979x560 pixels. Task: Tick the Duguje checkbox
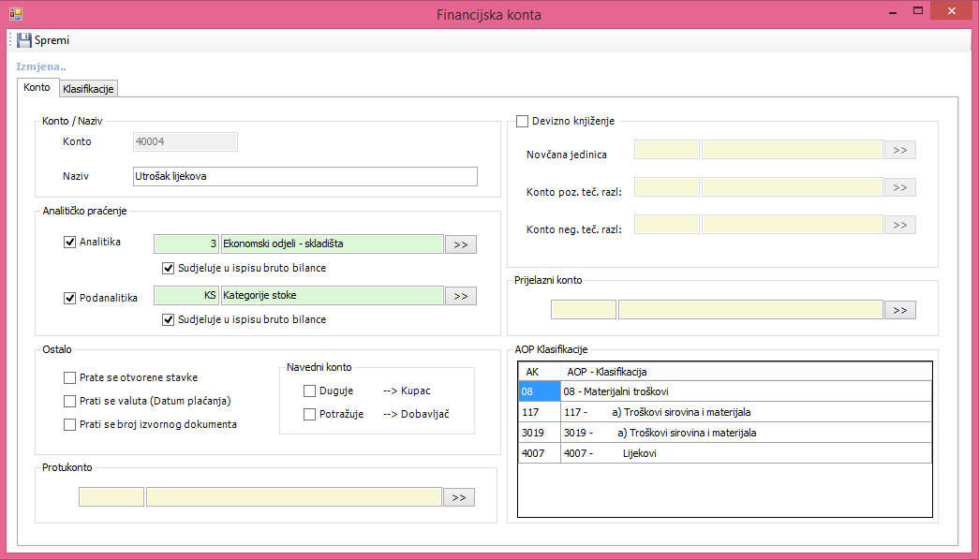pyautogui.click(x=310, y=391)
